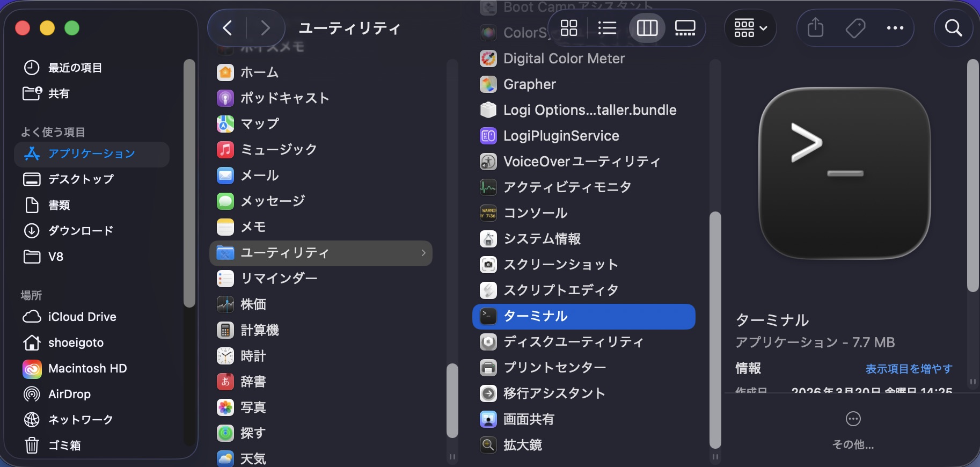Switch to list view
980x467 pixels.
pyautogui.click(x=607, y=28)
